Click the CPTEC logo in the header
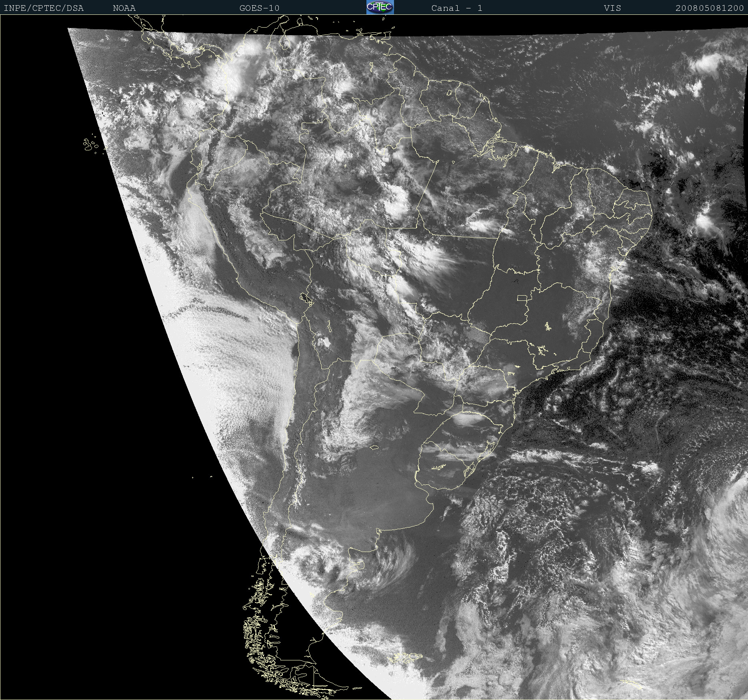 380,7
